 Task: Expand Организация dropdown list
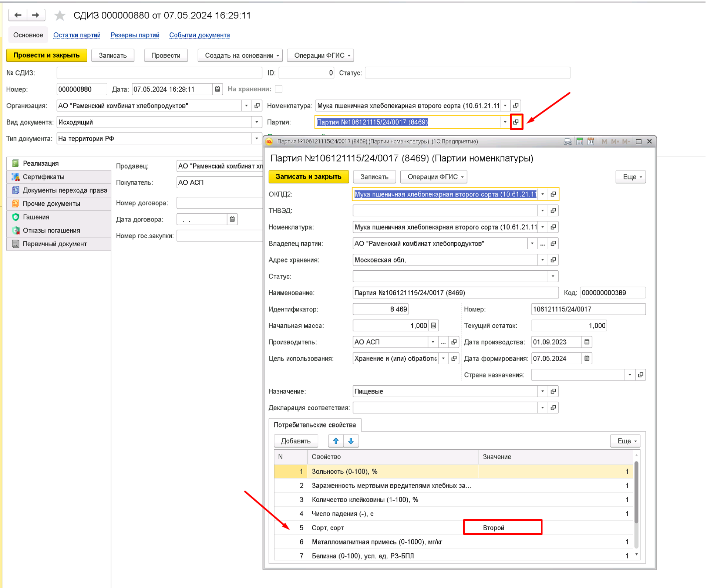(247, 106)
